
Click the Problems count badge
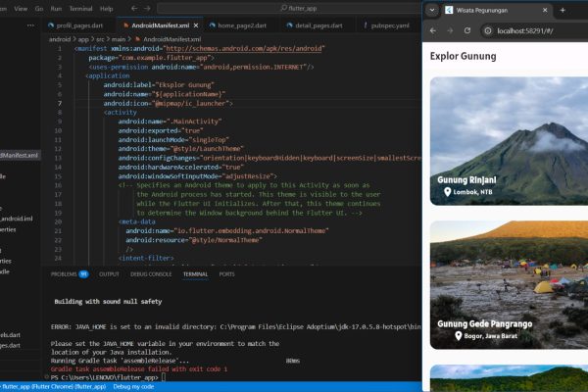[83, 274]
